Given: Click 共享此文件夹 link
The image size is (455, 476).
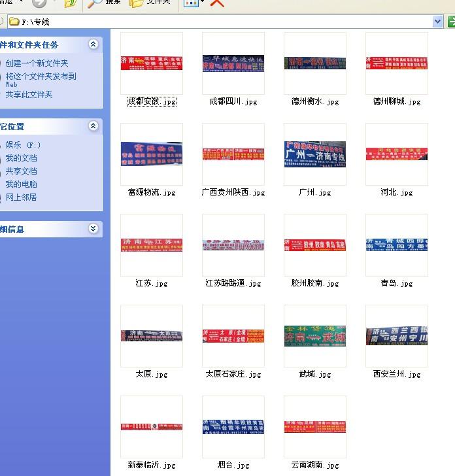Looking at the screenshot, I should (29, 95).
